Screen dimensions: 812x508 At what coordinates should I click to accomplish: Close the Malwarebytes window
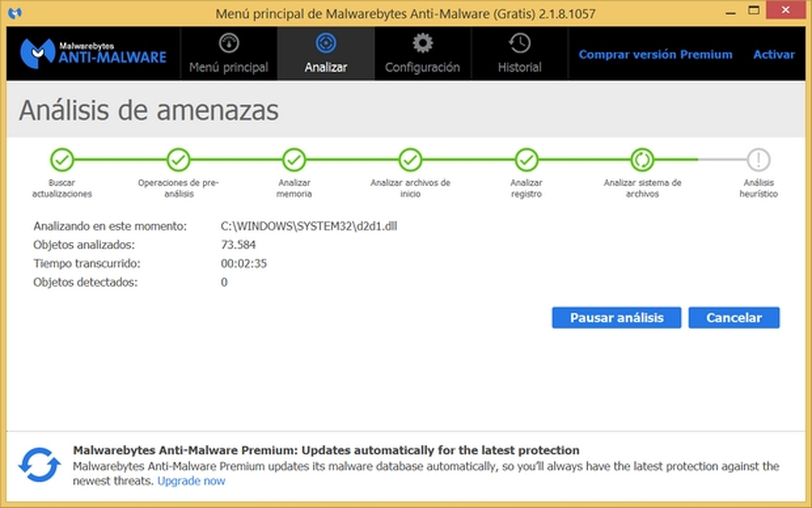pyautogui.click(x=785, y=10)
